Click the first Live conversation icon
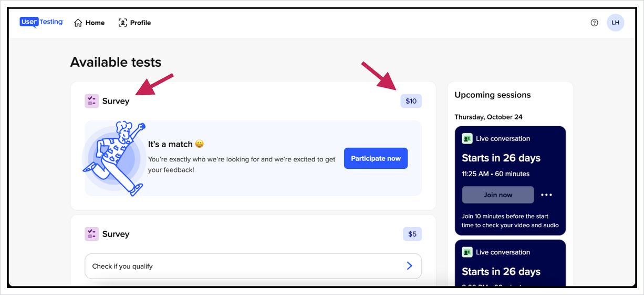 point(467,139)
